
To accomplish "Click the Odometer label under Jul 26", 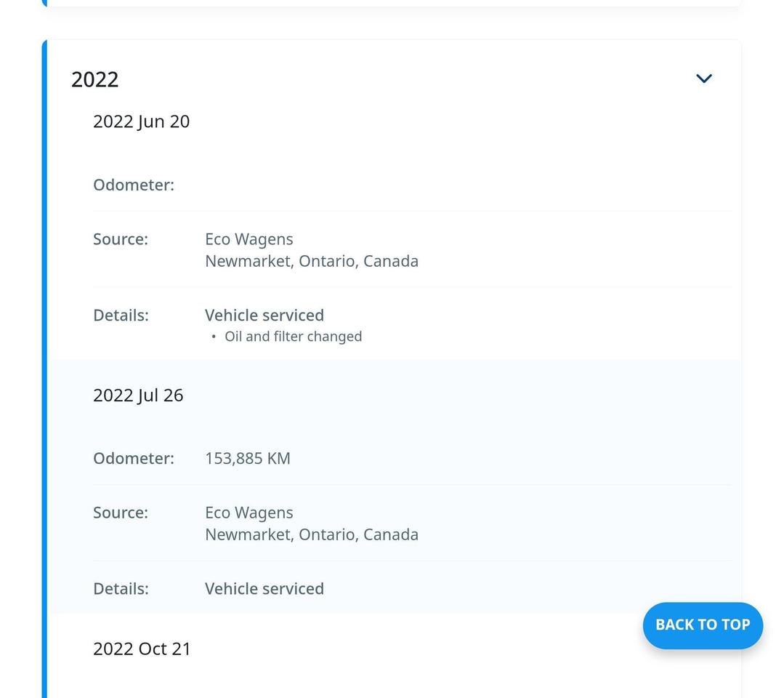I will coord(134,458).
